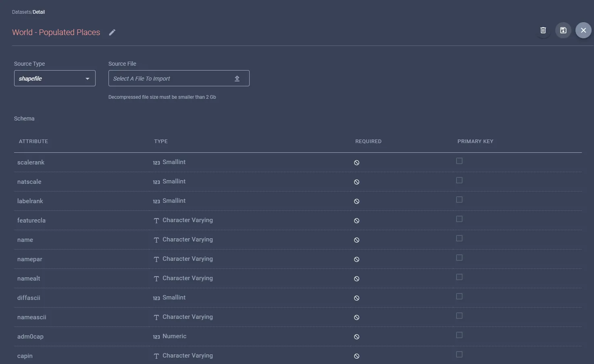
Task: Click the numeric type icon for diffascii
Action: (156, 298)
